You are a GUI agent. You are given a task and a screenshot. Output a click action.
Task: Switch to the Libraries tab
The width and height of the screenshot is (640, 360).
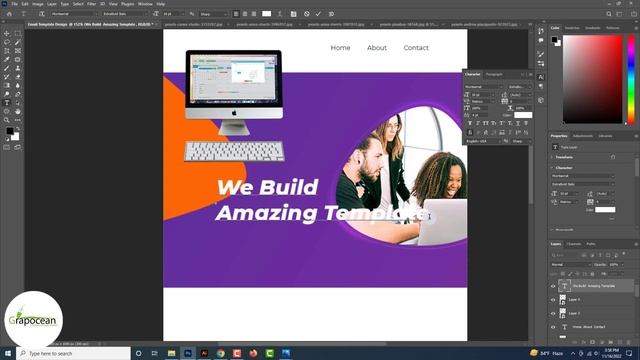[x=605, y=136]
